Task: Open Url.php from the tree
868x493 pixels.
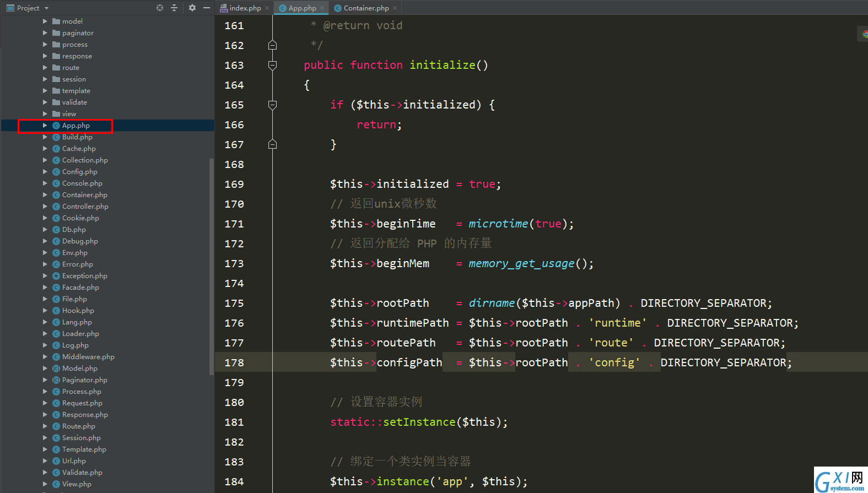Action: (x=74, y=461)
